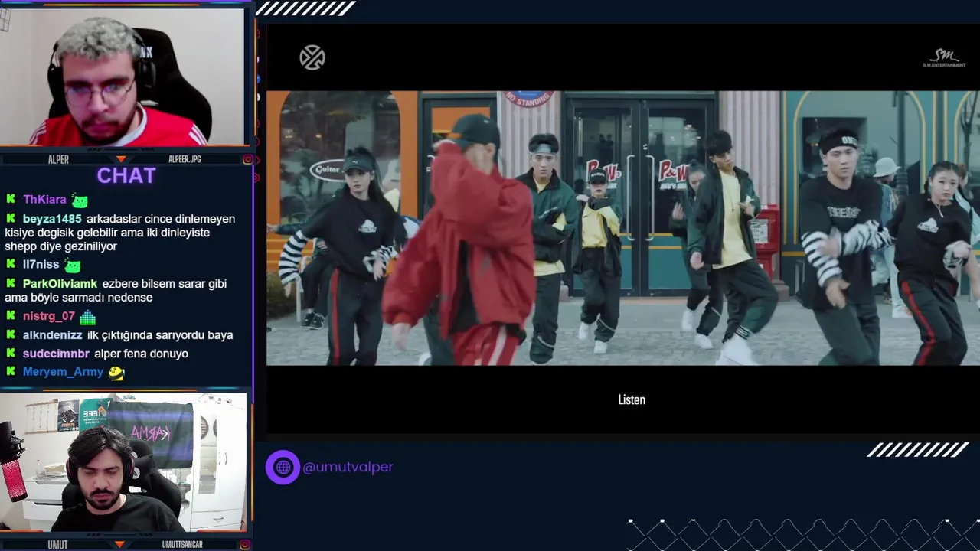Click the ALPER name label
980x551 pixels.
point(58,159)
